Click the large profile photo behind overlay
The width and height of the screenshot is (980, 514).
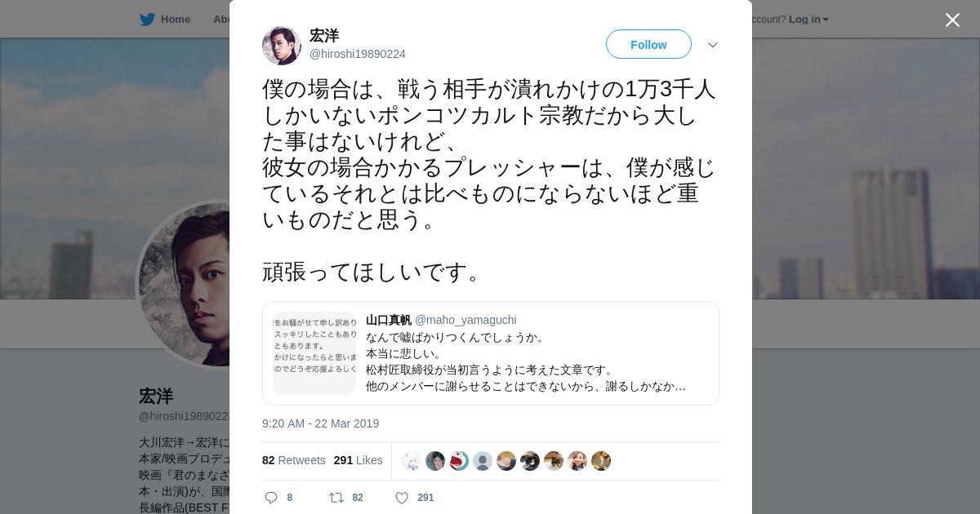pos(184,285)
